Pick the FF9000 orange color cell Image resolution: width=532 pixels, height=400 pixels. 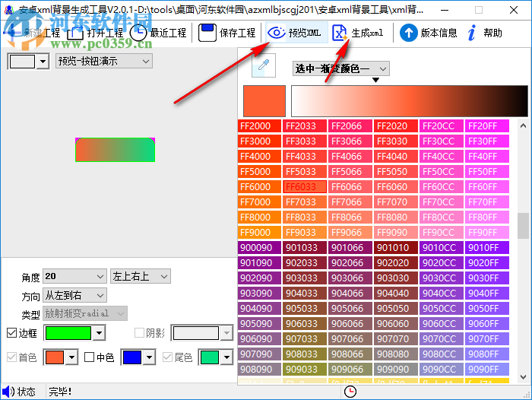point(259,232)
